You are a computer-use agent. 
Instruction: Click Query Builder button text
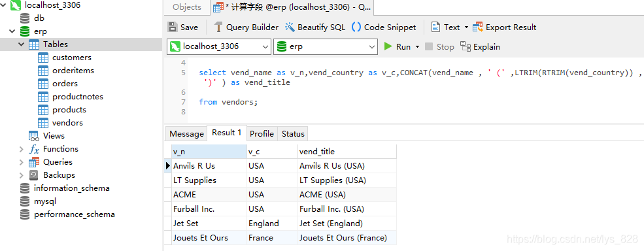click(252, 27)
